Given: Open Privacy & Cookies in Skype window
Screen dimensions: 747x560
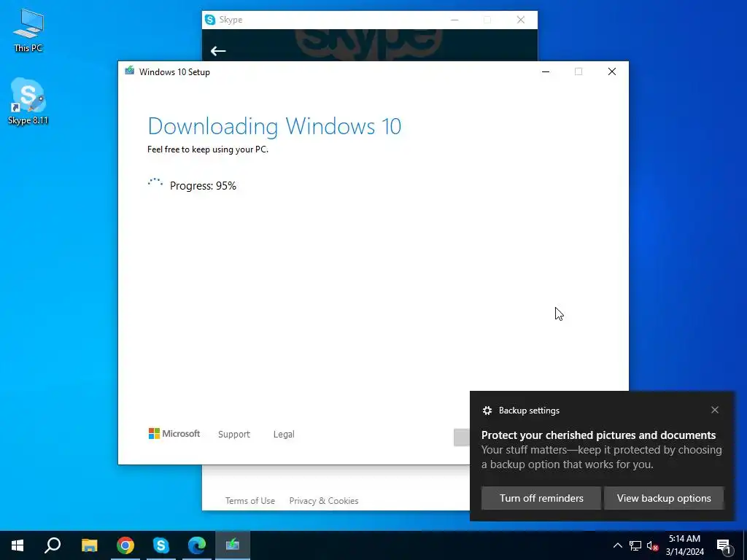Looking at the screenshot, I should tap(324, 501).
